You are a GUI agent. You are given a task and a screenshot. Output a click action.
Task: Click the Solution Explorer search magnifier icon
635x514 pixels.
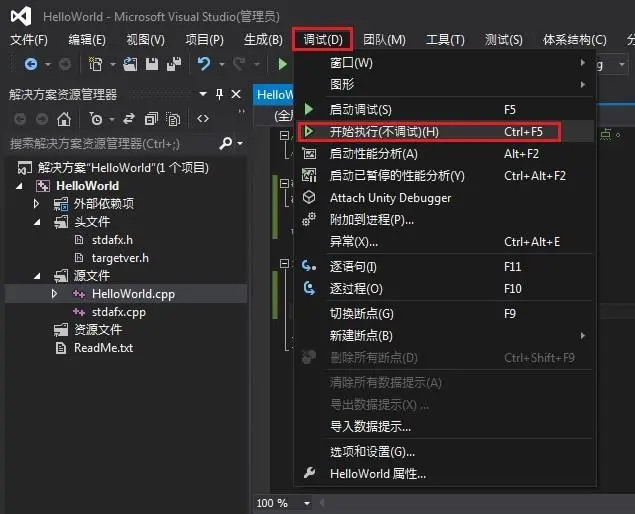coord(226,143)
